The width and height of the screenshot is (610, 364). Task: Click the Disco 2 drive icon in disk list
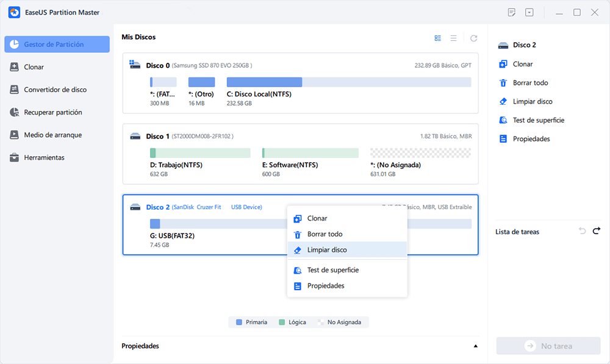pyautogui.click(x=135, y=207)
